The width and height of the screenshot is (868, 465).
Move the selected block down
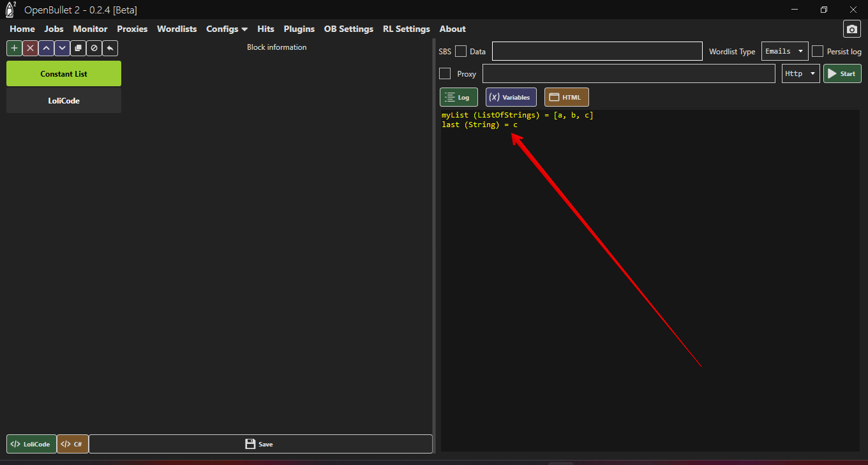(62, 48)
